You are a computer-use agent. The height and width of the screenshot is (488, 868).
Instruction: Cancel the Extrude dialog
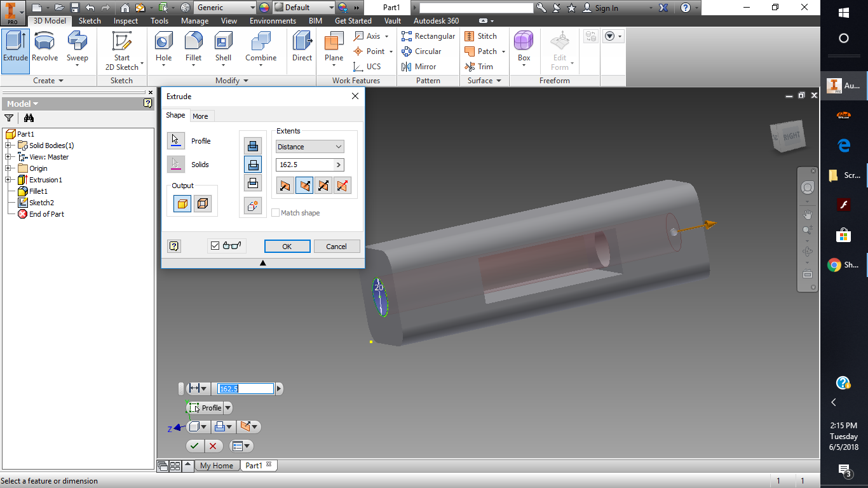tap(337, 247)
